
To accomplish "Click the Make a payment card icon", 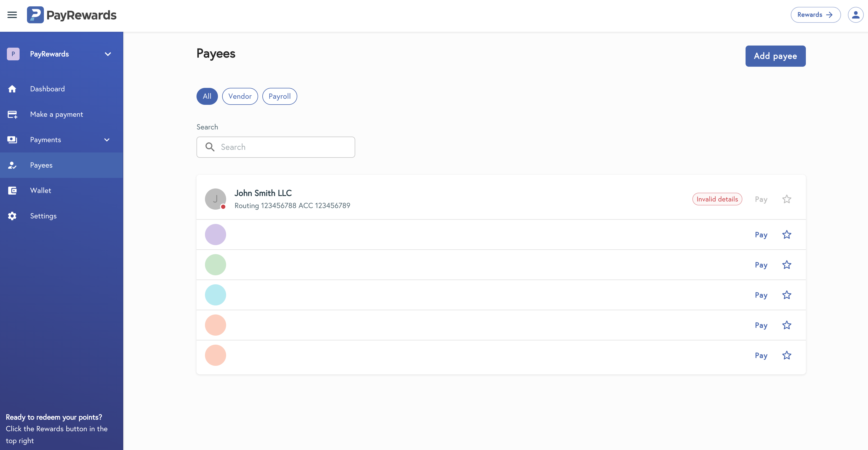I will tap(12, 114).
